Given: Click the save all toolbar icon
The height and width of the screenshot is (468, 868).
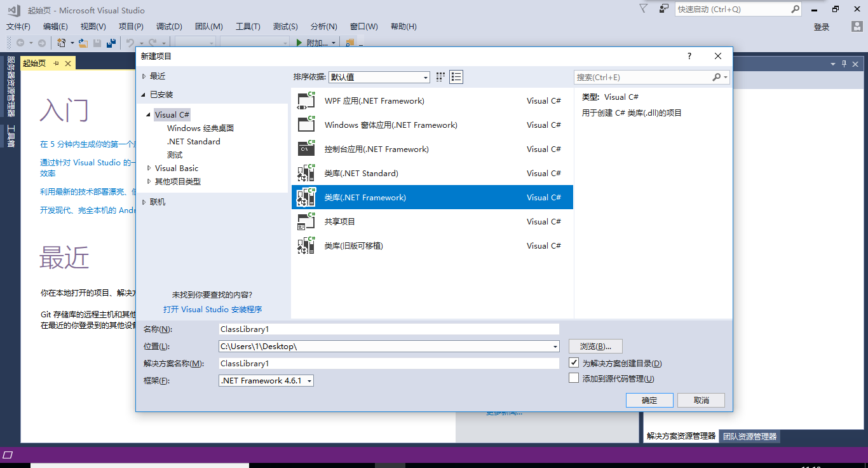Looking at the screenshot, I should tap(111, 43).
